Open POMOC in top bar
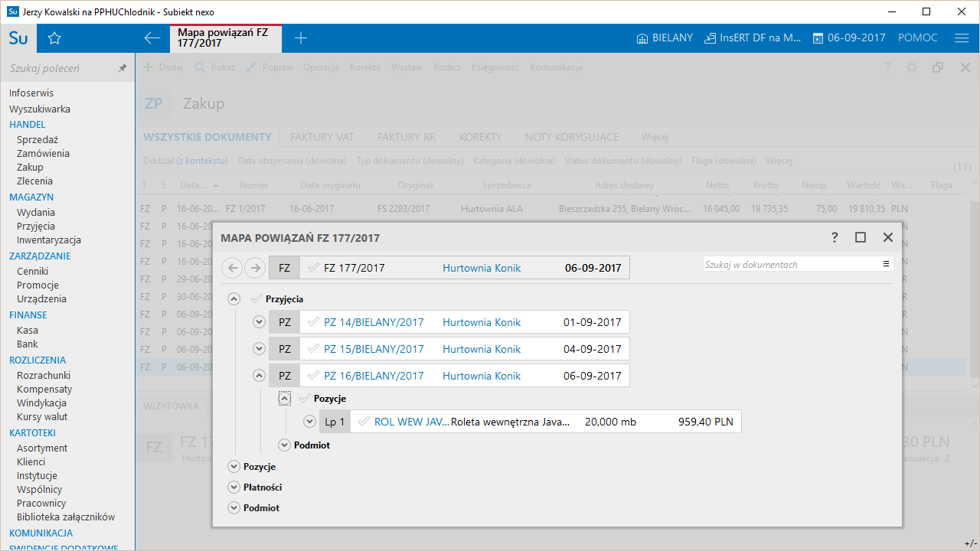The height and width of the screenshot is (551, 980). (917, 38)
